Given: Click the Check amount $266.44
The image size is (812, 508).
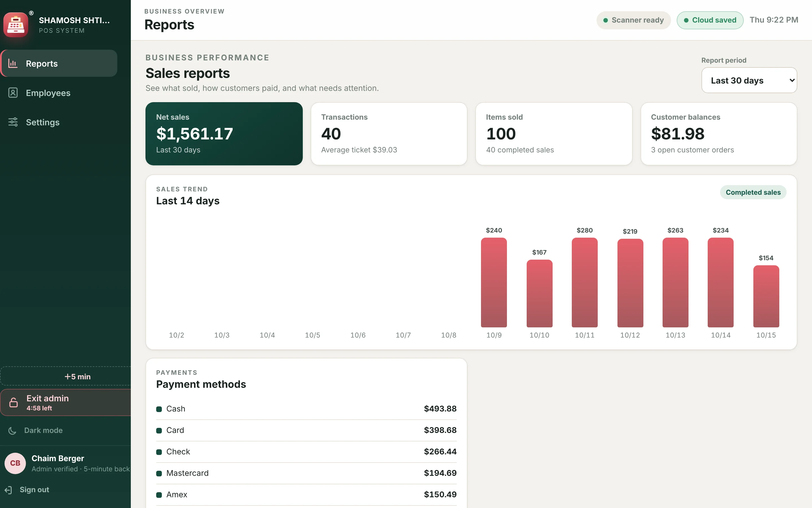Looking at the screenshot, I should [440, 452].
